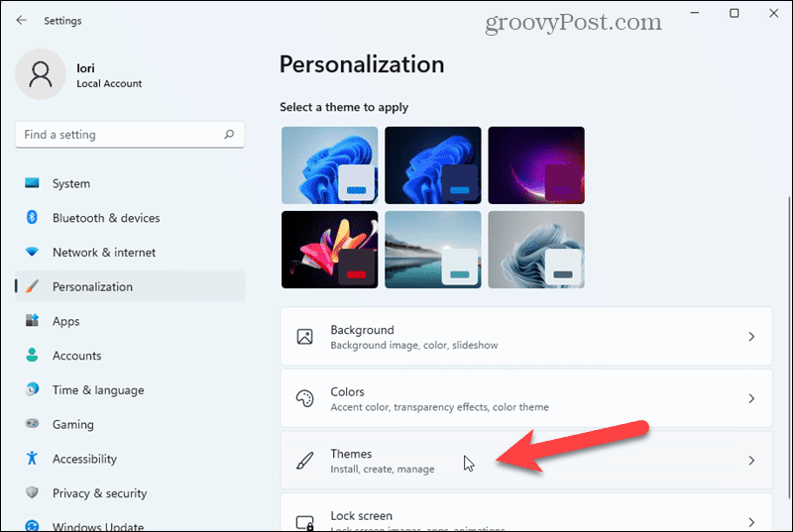Minimize the Settings window
793x532 pixels.
pos(695,13)
